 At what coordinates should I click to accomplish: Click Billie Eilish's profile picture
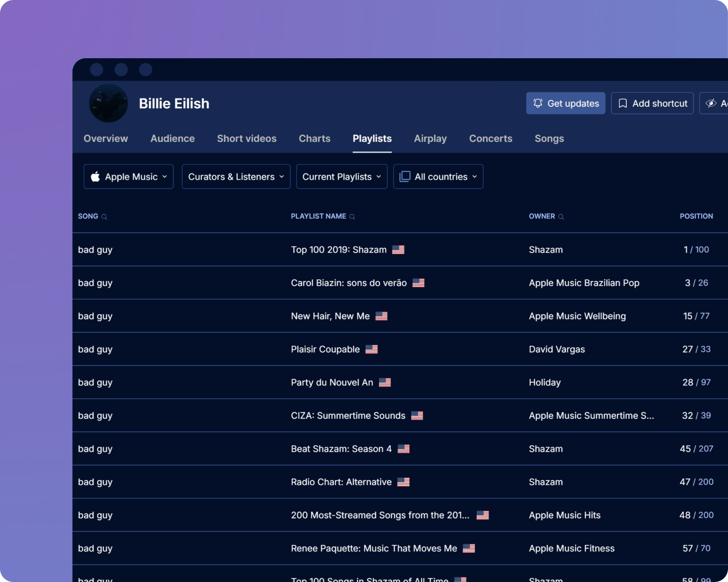tap(108, 103)
